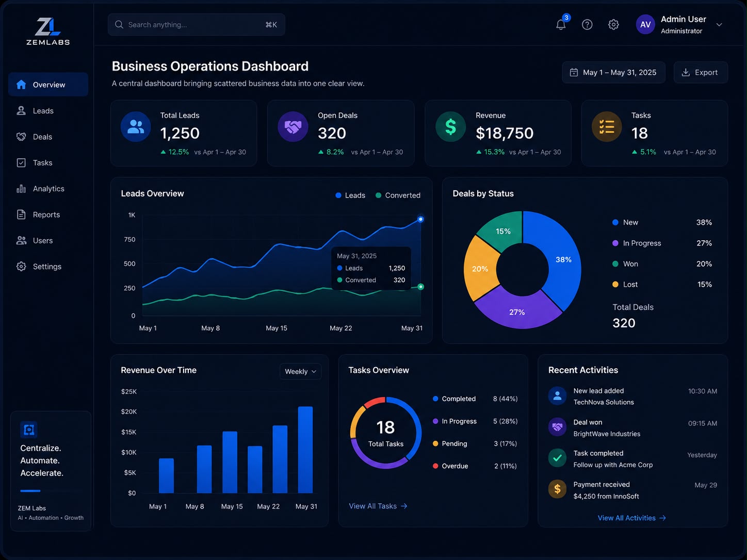Click the Task completed checkmark icon
Image resolution: width=747 pixels, height=560 pixels.
coord(557,458)
